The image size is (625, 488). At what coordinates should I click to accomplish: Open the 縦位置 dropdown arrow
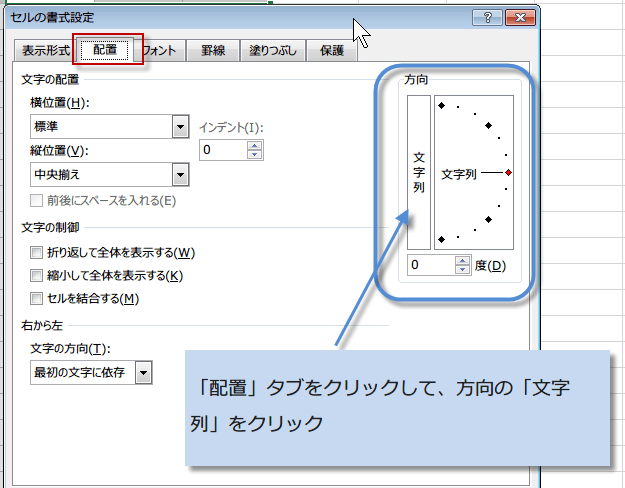click(181, 175)
